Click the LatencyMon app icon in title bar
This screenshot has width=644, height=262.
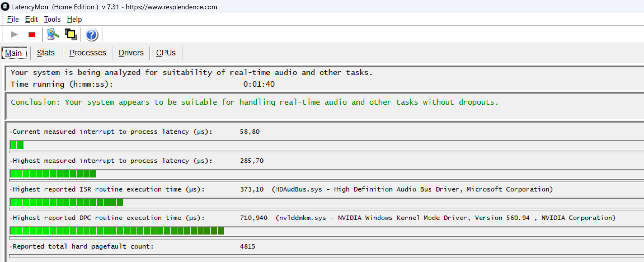(x=5, y=7)
